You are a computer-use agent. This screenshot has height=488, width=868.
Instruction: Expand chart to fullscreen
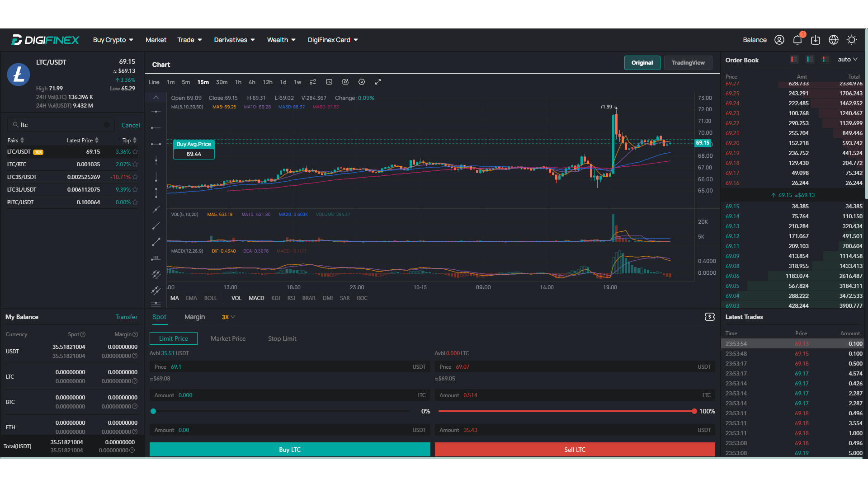378,82
